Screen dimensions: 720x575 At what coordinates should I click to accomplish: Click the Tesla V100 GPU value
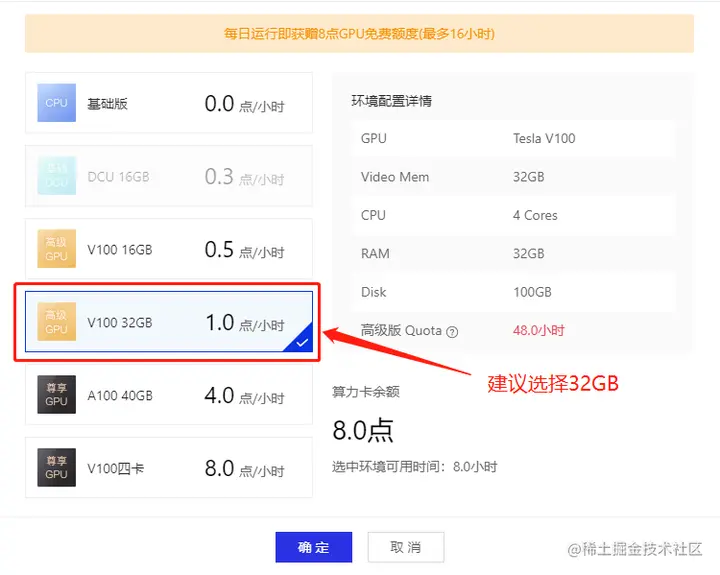pos(544,138)
